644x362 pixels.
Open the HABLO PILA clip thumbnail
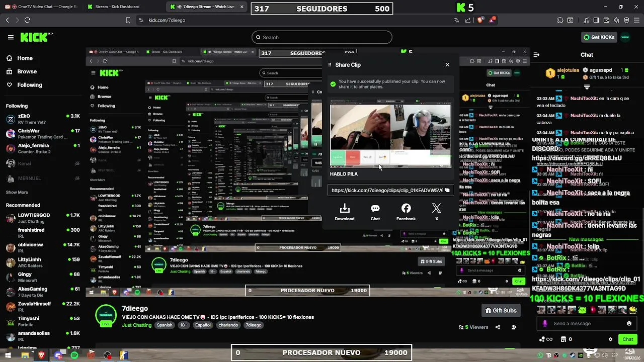(x=390, y=133)
